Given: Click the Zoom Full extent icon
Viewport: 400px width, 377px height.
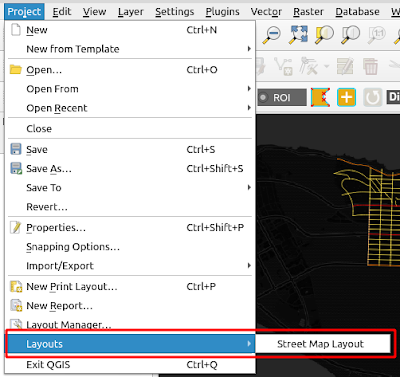Looking at the screenshot, I should pos(298,34).
